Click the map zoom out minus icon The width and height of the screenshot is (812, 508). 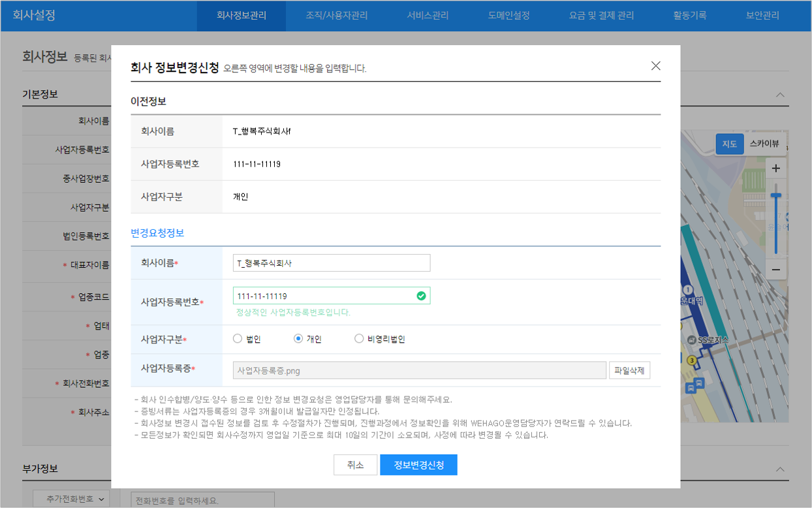tap(775, 269)
